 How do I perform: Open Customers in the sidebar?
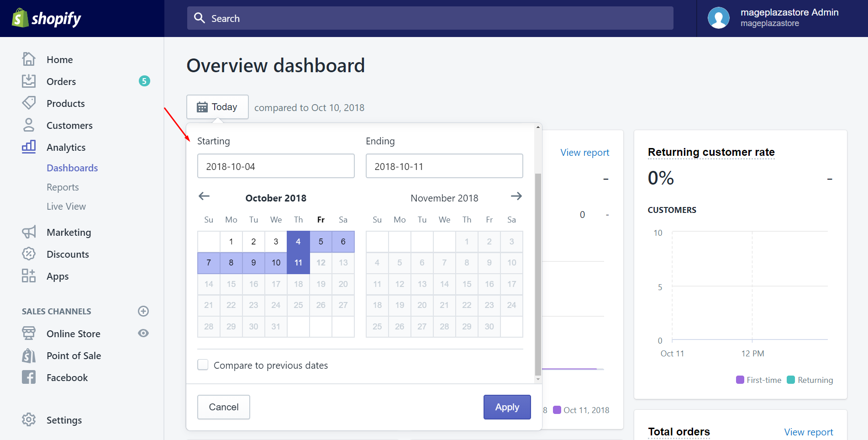(x=69, y=125)
